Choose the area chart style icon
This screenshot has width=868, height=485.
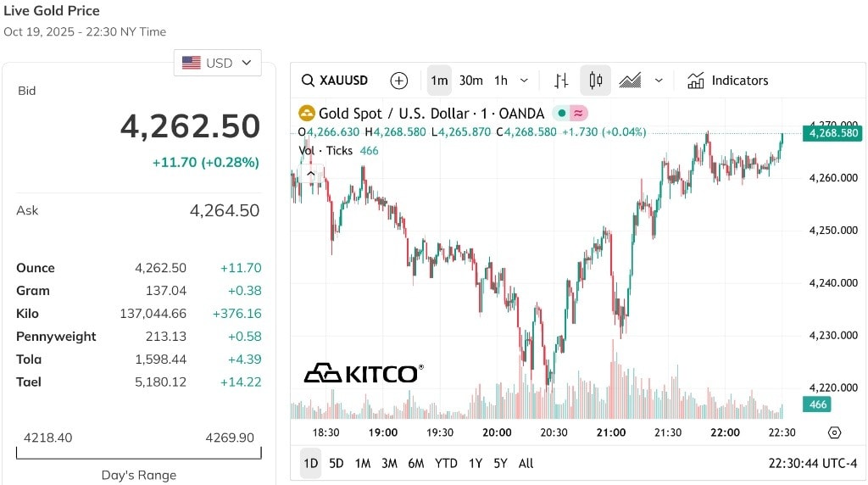coord(630,81)
